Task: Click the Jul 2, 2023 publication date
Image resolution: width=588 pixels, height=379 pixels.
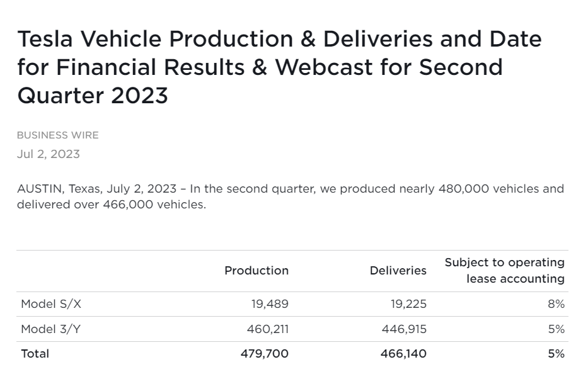Action: coord(48,154)
